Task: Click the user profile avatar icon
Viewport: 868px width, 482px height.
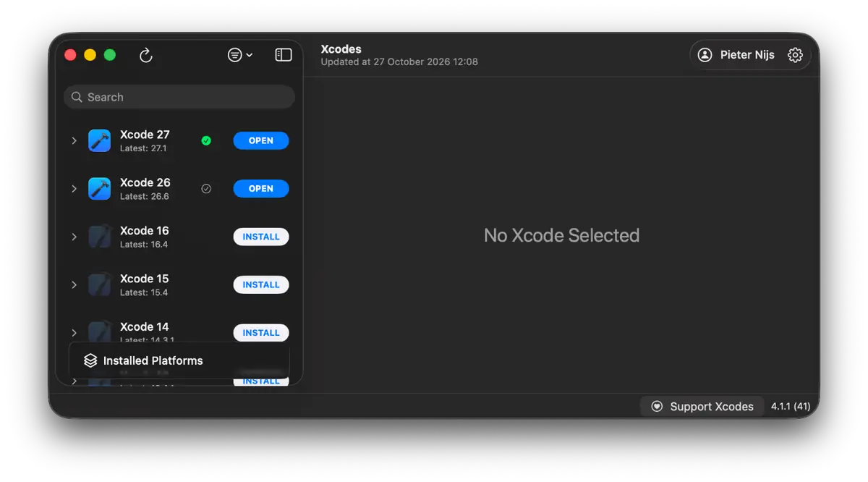Action: (x=705, y=55)
